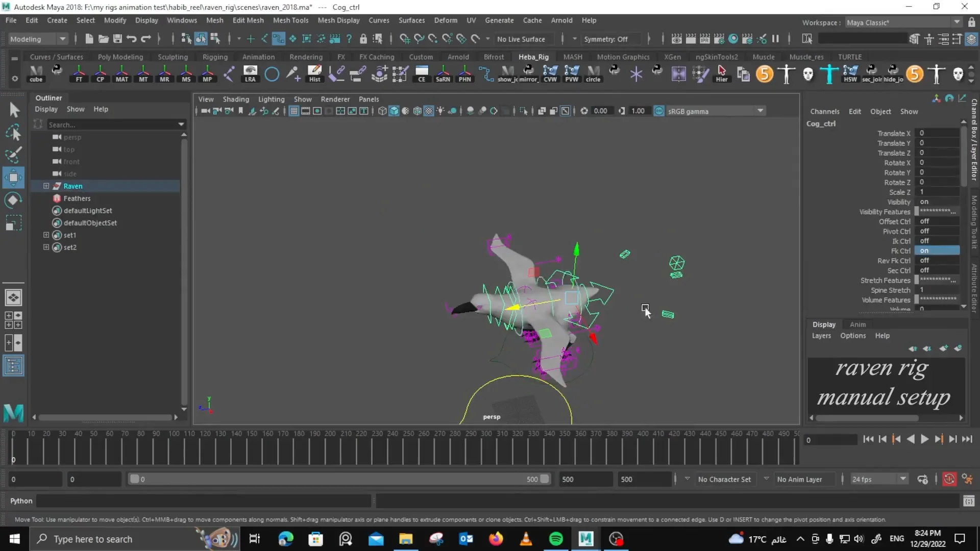980x551 pixels.
Task: Select the Move tool in the toolbox
Action: tap(13, 177)
